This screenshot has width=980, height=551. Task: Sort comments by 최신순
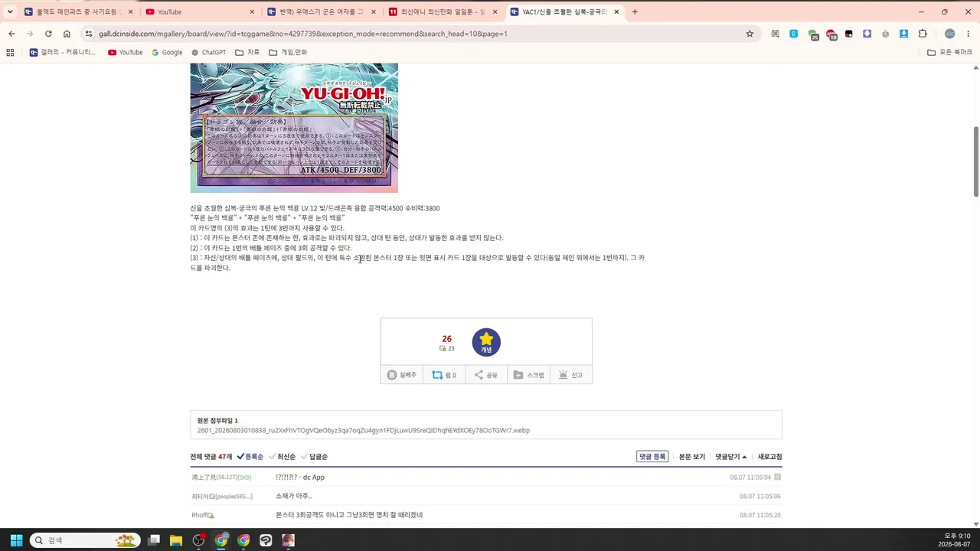tap(283, 457)
